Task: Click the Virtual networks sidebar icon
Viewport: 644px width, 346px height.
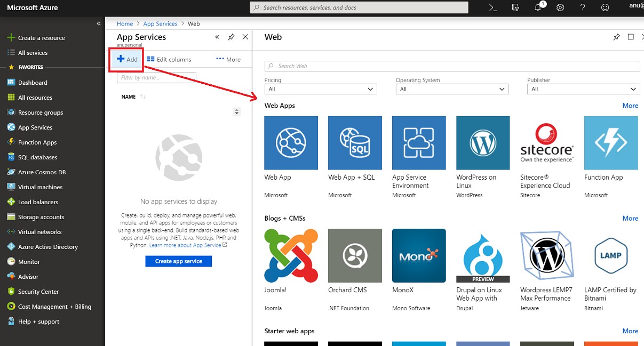Action: (11, 232)
